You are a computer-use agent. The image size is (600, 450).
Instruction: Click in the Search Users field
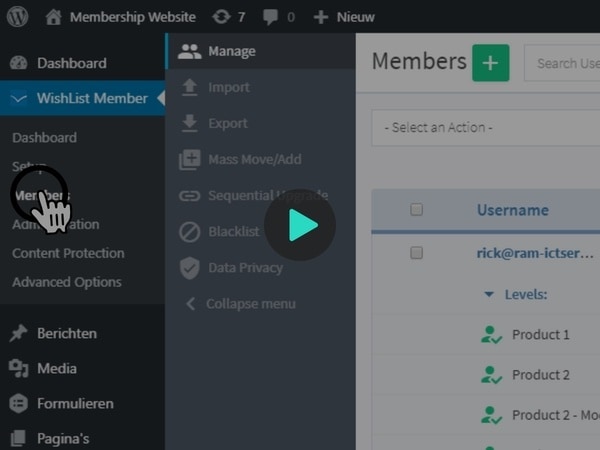[562, 63]
